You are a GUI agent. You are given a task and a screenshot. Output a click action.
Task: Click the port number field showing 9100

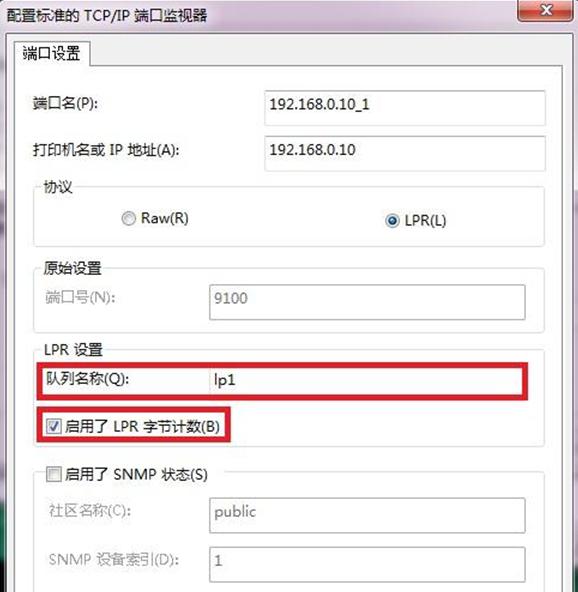pyautogui.click(x=367, y=302)
